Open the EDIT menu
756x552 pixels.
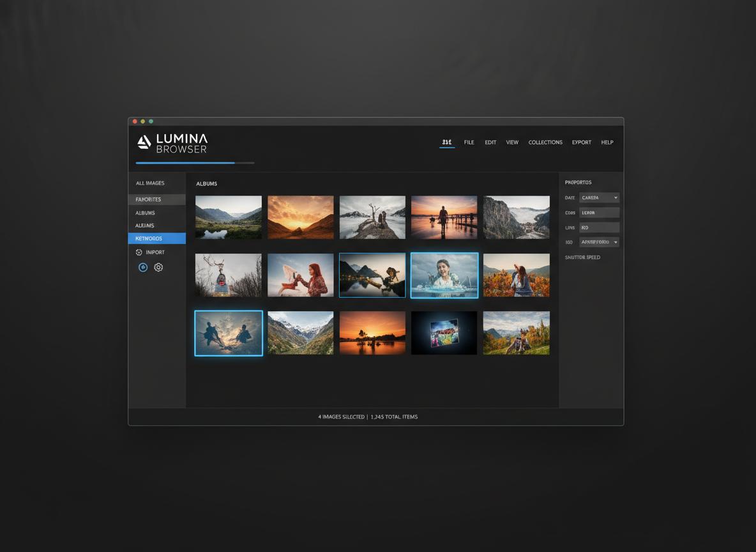pyautogui.click(x=490, y=142)
